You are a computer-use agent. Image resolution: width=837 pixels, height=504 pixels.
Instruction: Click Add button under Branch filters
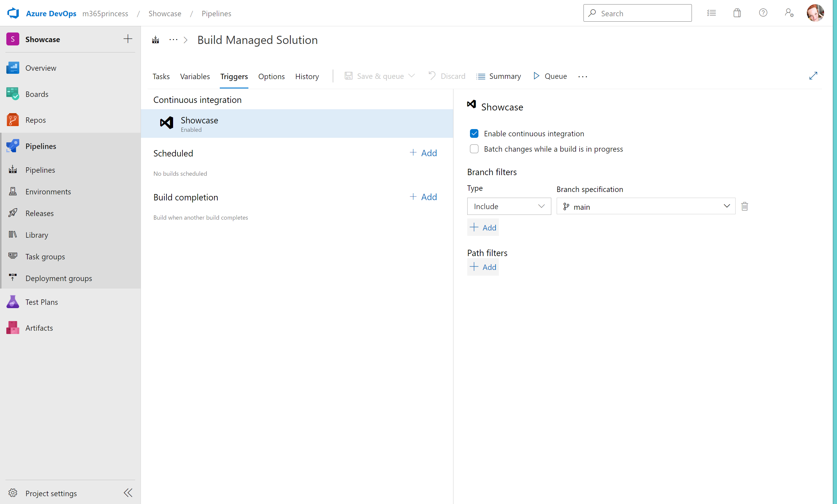pos(482,227)
